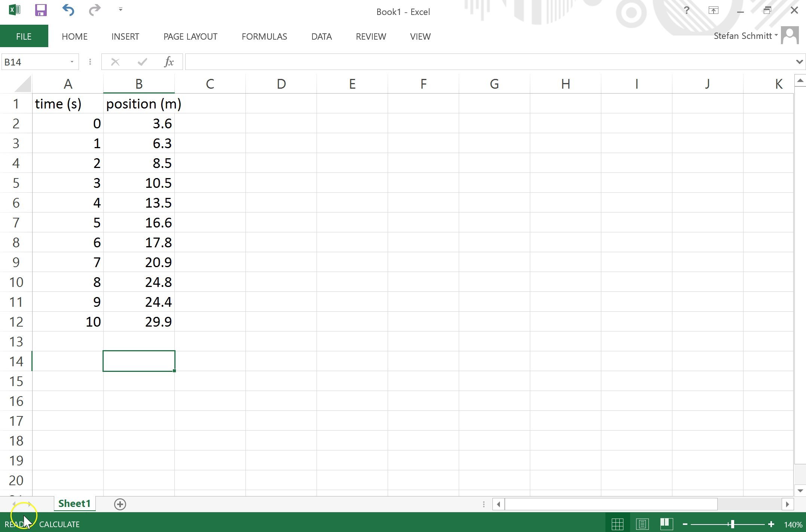Click the Ribbon Display Options icon

[714, 10]
